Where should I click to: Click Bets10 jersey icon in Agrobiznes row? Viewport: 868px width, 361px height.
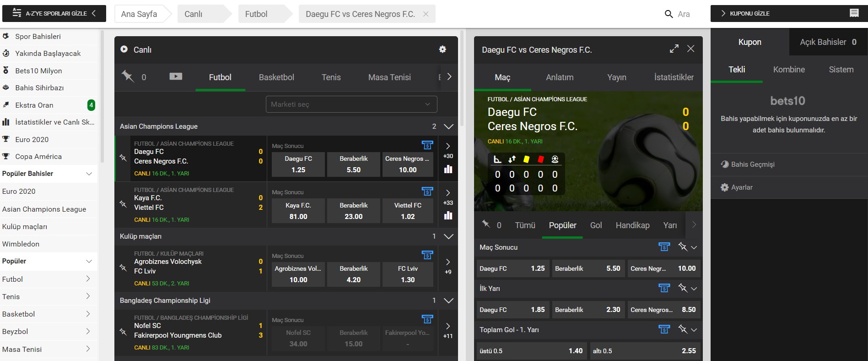tap(427, 255)
